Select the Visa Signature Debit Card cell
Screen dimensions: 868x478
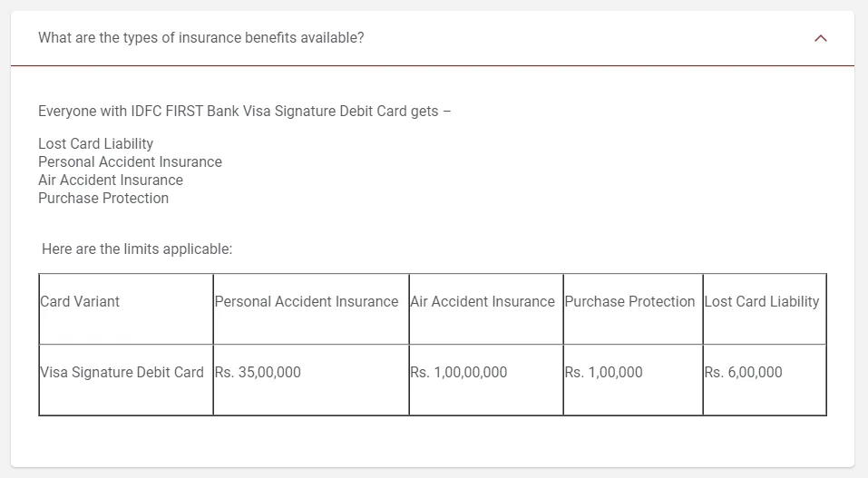pos(126,380)
